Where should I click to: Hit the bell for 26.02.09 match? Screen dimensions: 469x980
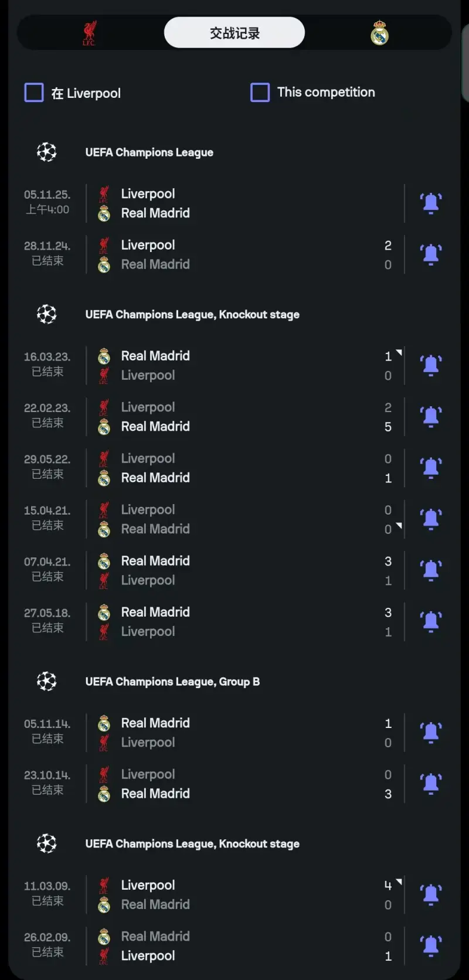click(431, 946)
